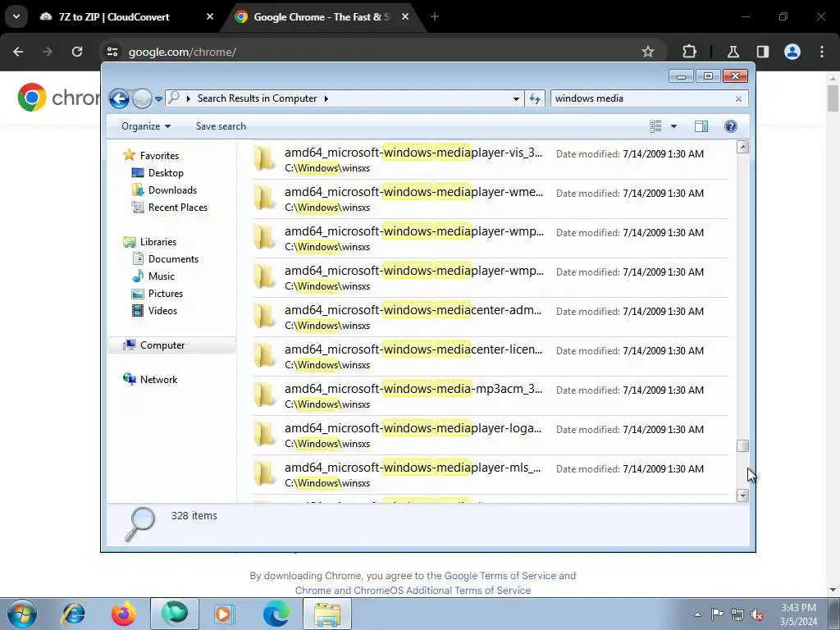Image resolution: width=840 pixels, height=630 pixels.
Task: Open Chrome and ChromeOS Additional Terms link
Action: pyautogui.click(x=413, y=591)
